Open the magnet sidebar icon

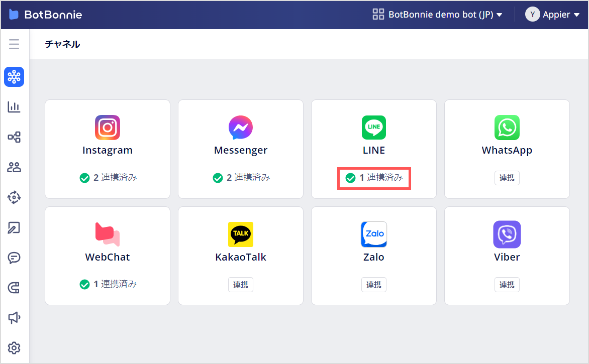click(x=14, y=288)
